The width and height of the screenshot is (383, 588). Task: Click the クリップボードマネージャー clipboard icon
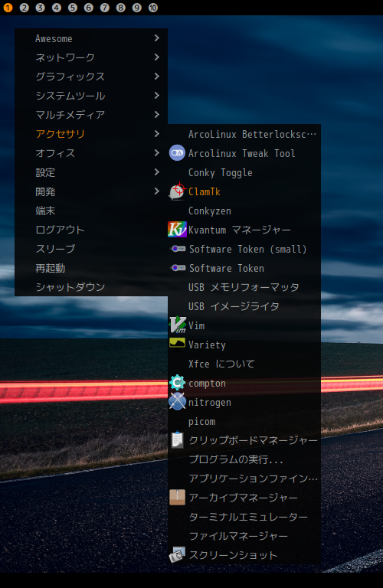pos(177,440)
